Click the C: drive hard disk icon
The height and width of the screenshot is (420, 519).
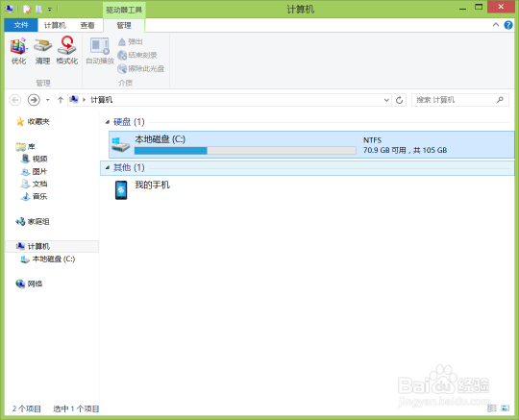pyautogui.click(x=120, y=144)
